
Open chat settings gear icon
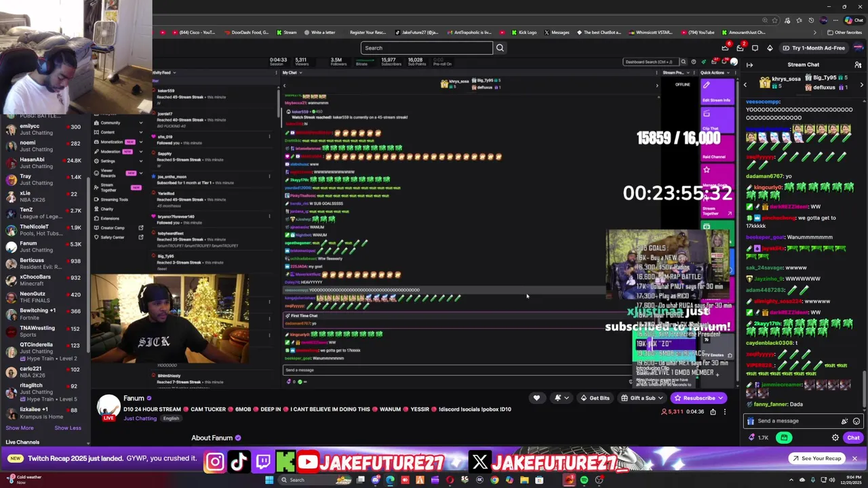click(835, 438)
